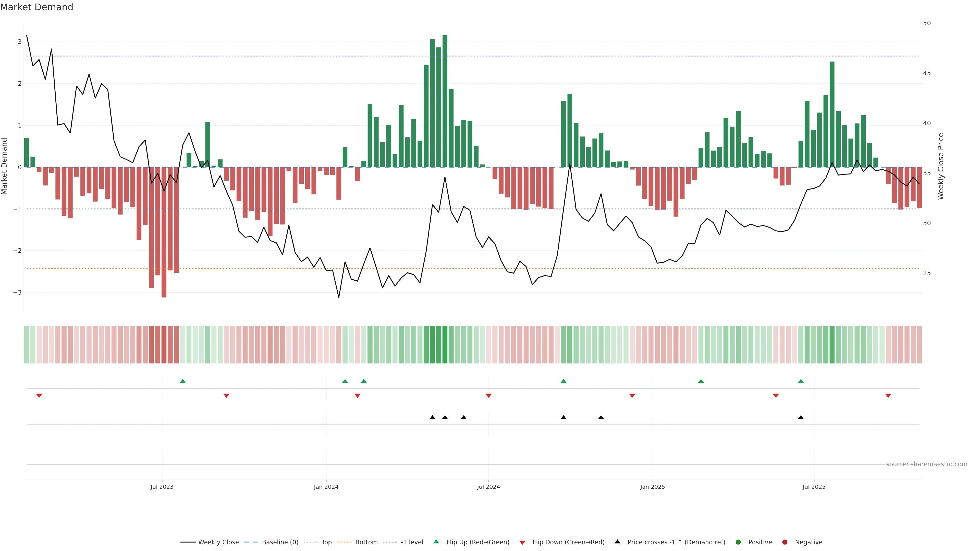Click the -1 level legend entry
Screen dimensions: 980x551
[x=412, y=542]
